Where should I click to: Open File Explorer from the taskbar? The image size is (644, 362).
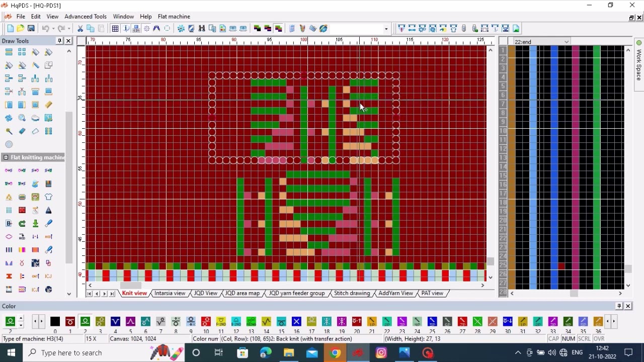289,353
